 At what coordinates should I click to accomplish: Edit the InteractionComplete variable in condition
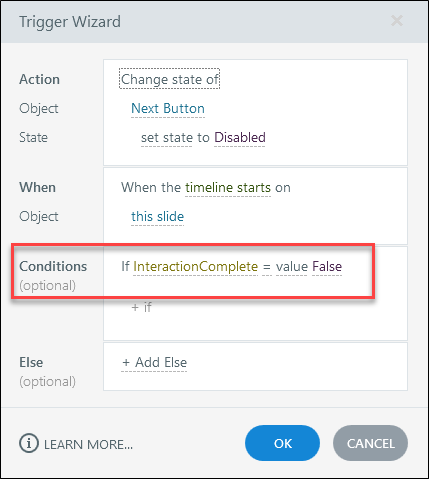(x=196, y=267)
